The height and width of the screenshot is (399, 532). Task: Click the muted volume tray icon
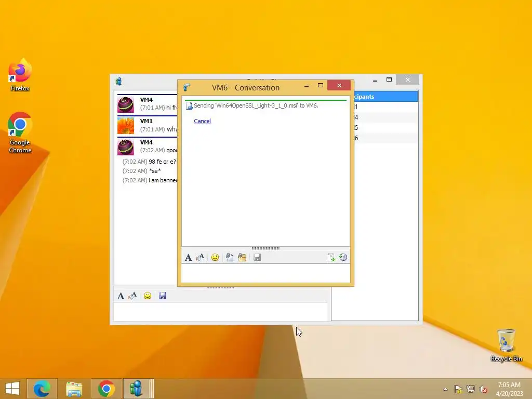coord(483,389)
